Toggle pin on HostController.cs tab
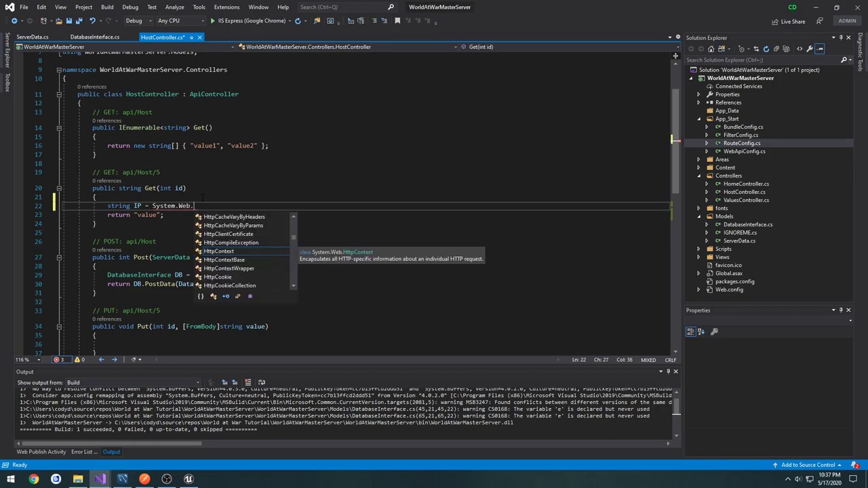 [x=191, y=37]
